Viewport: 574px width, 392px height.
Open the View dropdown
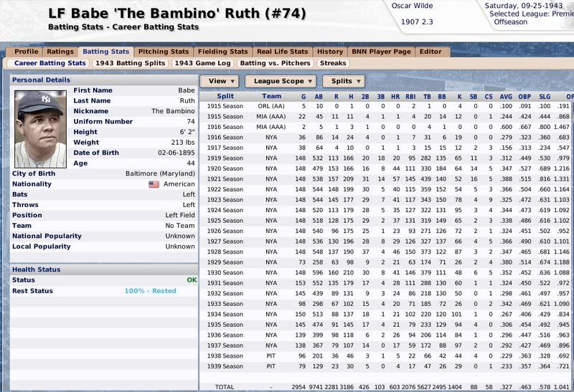[222, 81]
